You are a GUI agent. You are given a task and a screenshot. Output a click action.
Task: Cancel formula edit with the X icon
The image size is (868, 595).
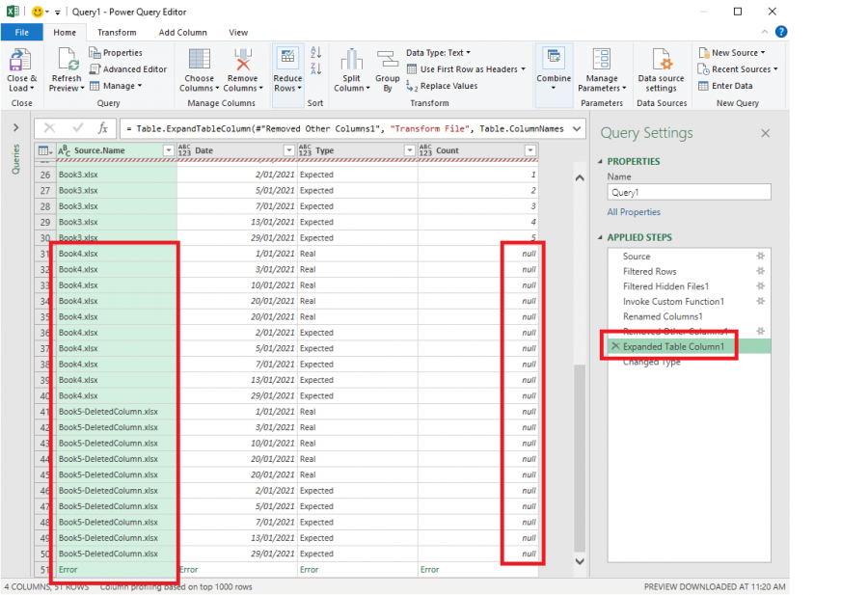tap(49, 128)
